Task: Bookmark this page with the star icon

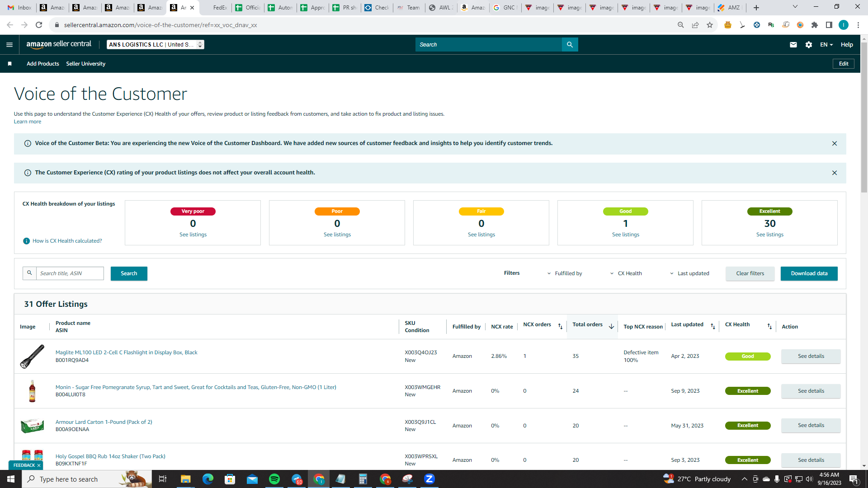Action: click(x=710, y=25)
